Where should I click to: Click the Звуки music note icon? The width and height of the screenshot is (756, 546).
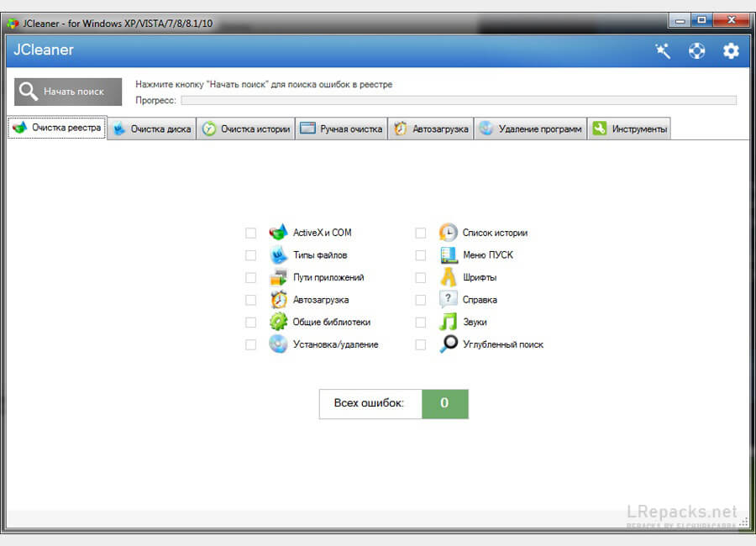(449, 322)
